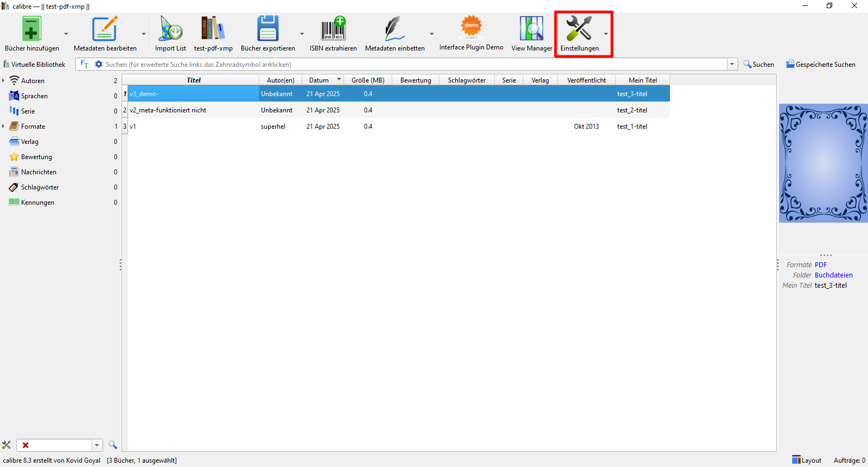
Task: Select Verlag in tag browser
Action: [x=29, y=142]
